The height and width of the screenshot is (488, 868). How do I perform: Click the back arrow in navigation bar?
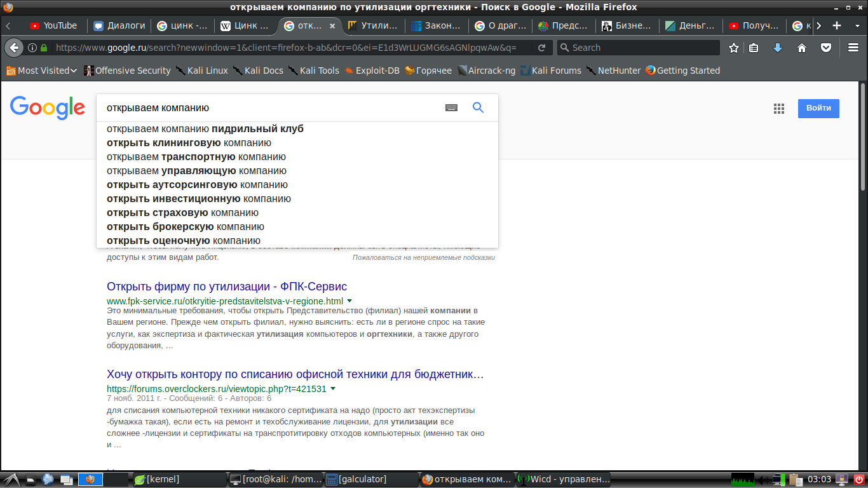[x=14, y=48]
